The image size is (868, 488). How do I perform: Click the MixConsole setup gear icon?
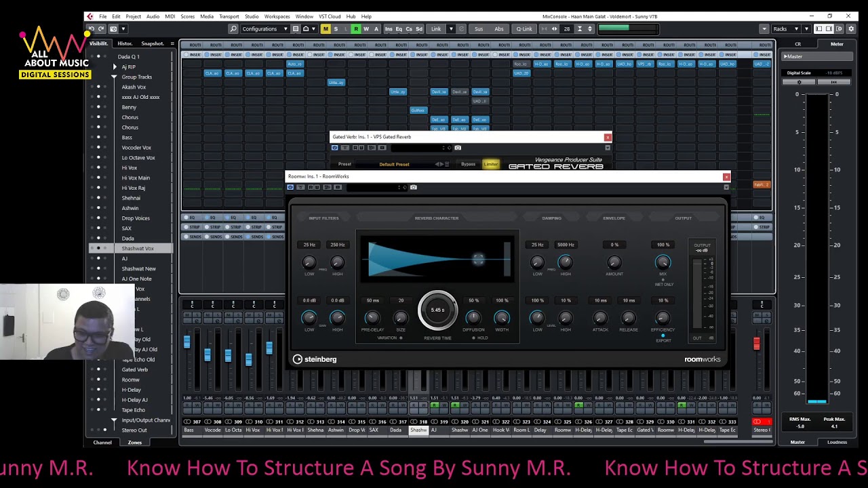(851, 28)
